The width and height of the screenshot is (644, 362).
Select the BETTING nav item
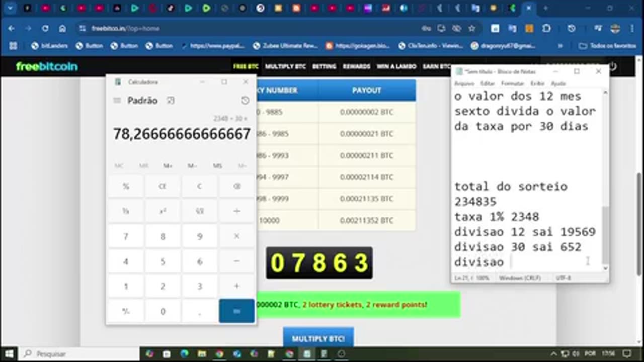[x=324, y=66]
